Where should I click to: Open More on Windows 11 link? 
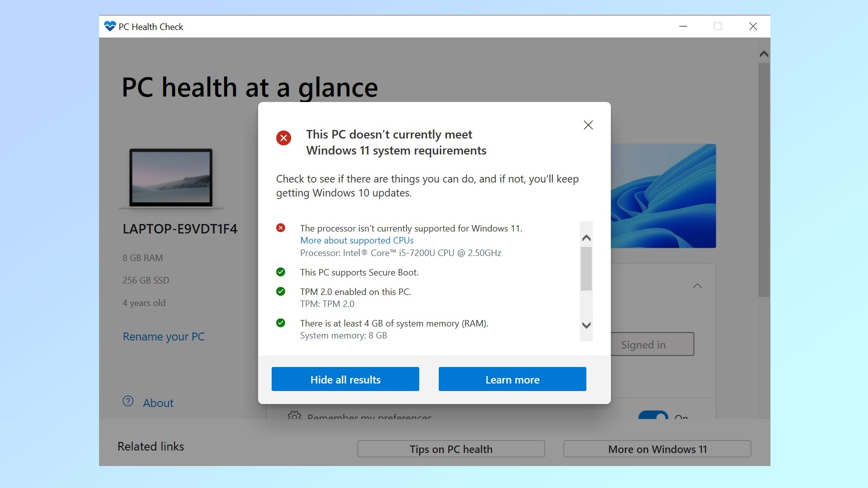tap(657, 449)
